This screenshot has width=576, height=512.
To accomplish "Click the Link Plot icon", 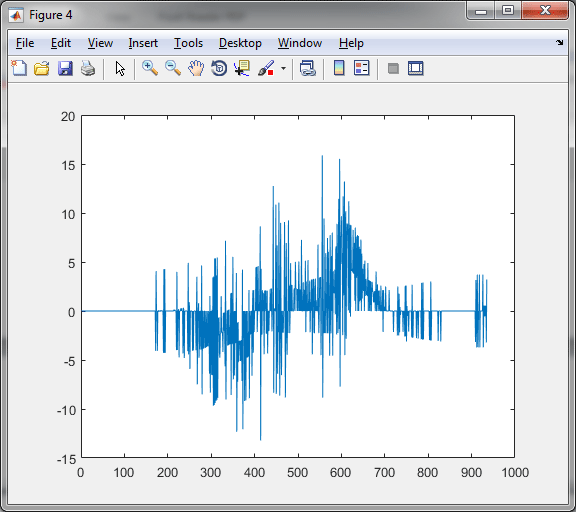I will (x=307, y=68).
